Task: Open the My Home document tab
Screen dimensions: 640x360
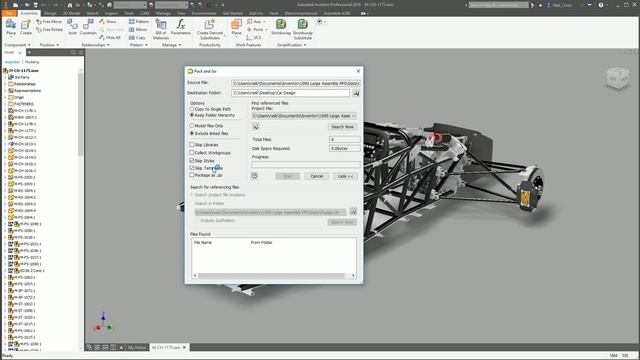Action: (x=137, y=347)
